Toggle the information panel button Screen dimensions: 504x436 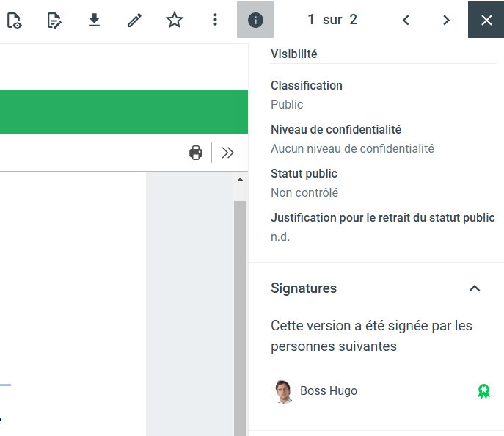tap(255, 21)
